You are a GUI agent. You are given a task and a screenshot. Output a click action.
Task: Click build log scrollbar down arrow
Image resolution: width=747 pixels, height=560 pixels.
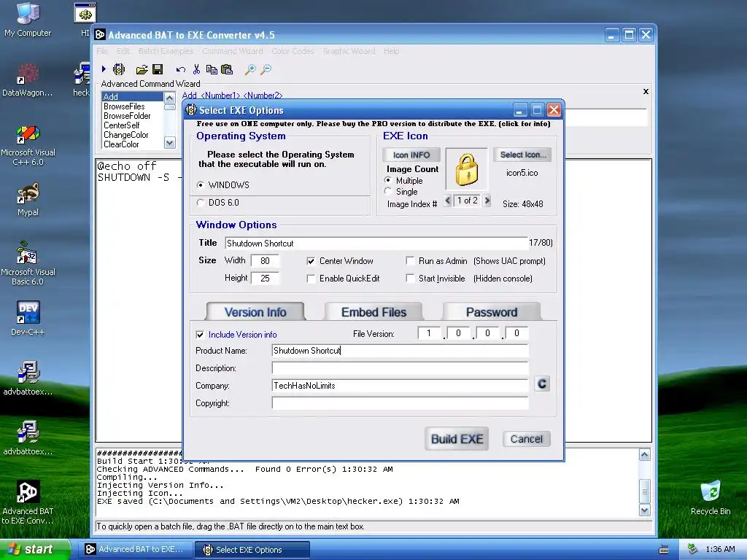click(x=645, y=510)
